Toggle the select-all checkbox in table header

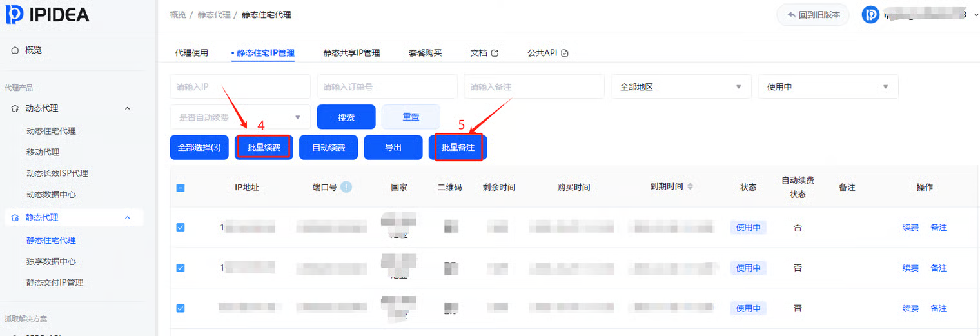tap(181, 188)
